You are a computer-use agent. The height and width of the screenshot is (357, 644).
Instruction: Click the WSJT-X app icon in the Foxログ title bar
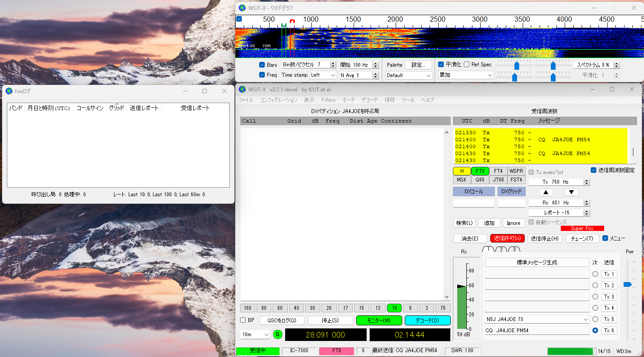coord(9,91)
